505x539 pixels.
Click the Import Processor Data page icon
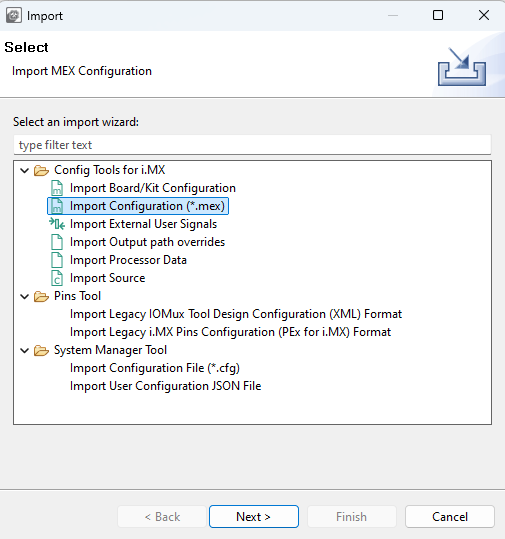click(x=57, y=260)
